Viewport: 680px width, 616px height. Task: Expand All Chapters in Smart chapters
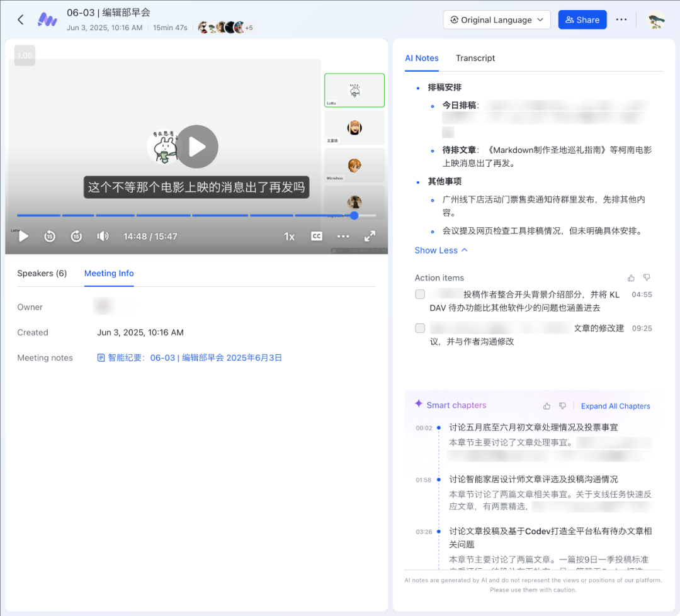tap(615, 406)
